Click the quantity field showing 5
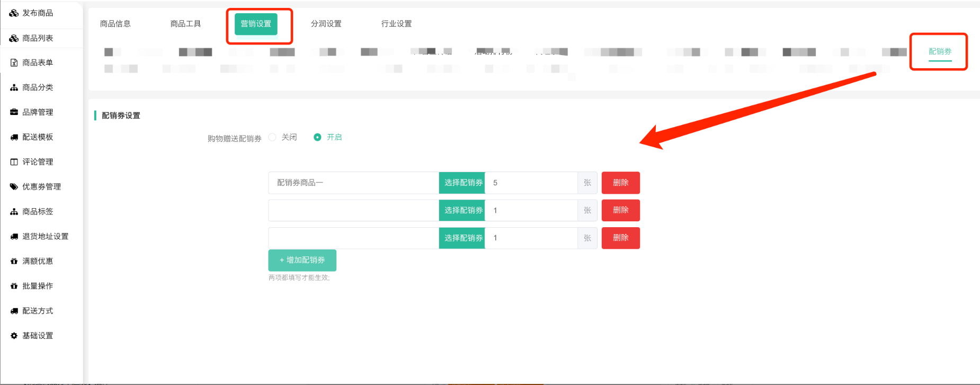The width and height of the screenshot is (980, 385). 531,183
